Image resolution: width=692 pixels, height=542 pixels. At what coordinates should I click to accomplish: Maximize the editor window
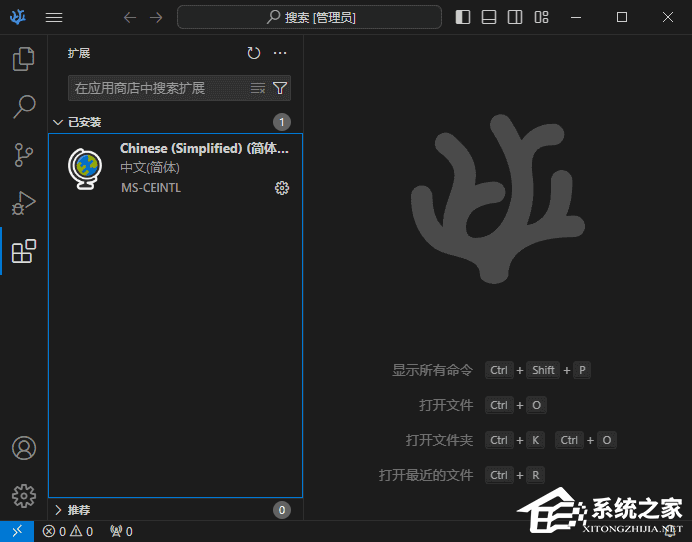(x=622, y=17)
